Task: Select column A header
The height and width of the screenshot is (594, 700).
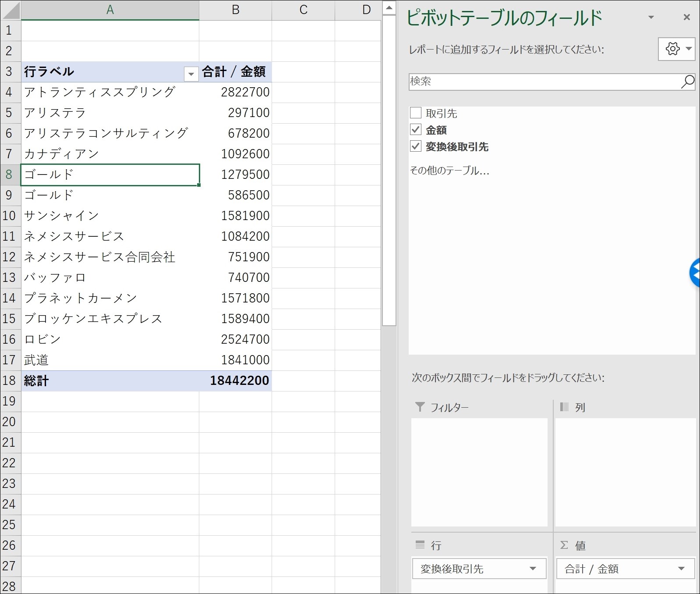Action: [x=110, y=10]
